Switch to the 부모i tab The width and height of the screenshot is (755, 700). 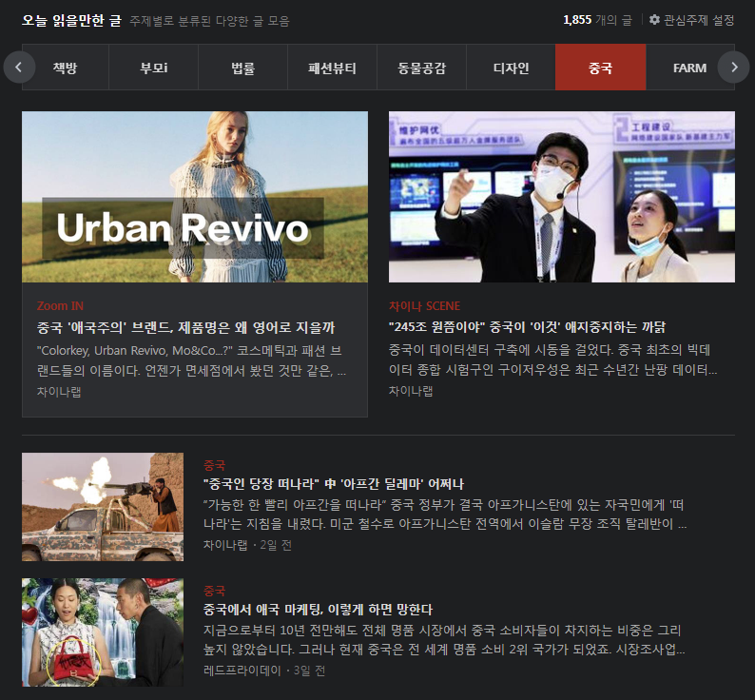(x=153, y=68)
